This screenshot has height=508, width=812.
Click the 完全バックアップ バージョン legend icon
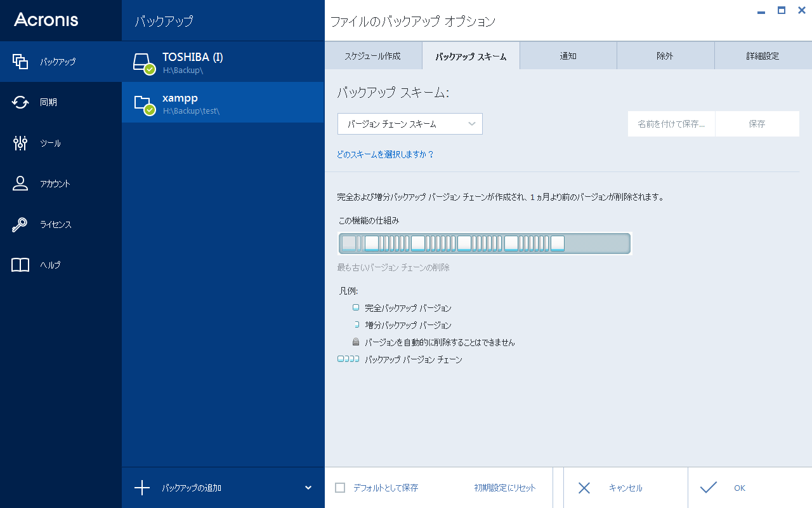356,307
